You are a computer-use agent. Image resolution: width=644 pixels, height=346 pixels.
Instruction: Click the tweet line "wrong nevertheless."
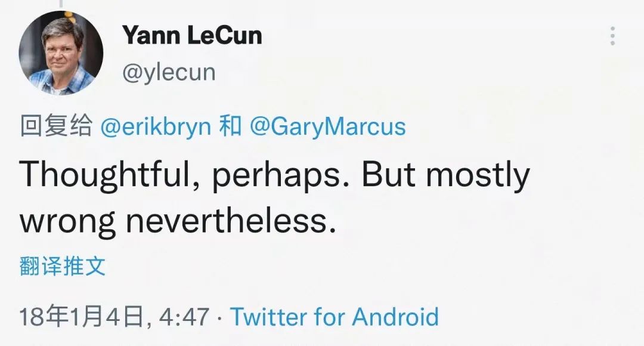tap(174, 220)
